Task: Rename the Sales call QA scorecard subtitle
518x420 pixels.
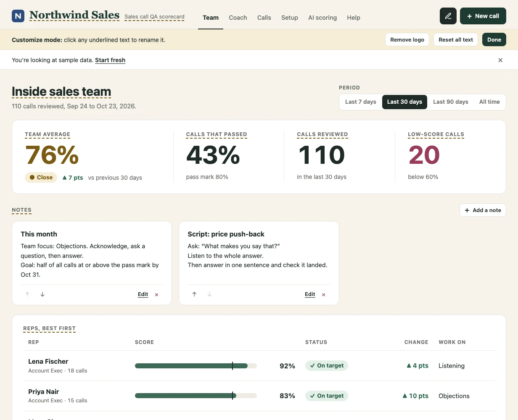Action: click(x=154, y=17)
